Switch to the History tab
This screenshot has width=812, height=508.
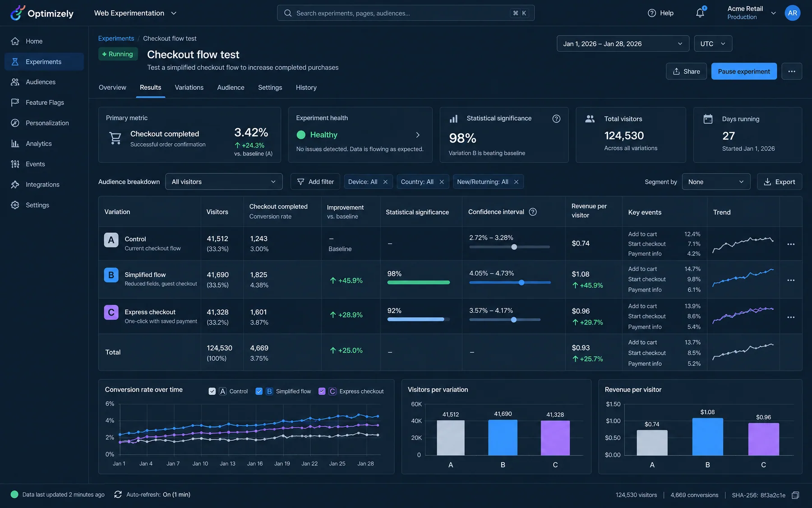pyautogui.click(x=306, y=88)
